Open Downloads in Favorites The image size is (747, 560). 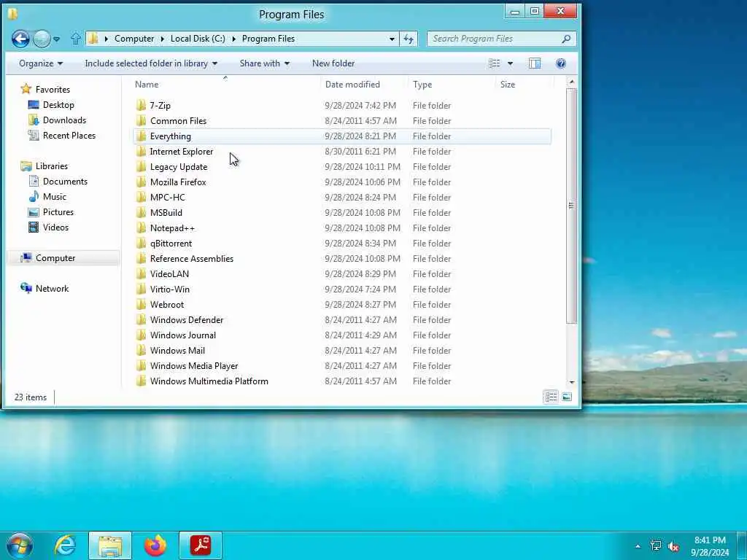(57, 120)
